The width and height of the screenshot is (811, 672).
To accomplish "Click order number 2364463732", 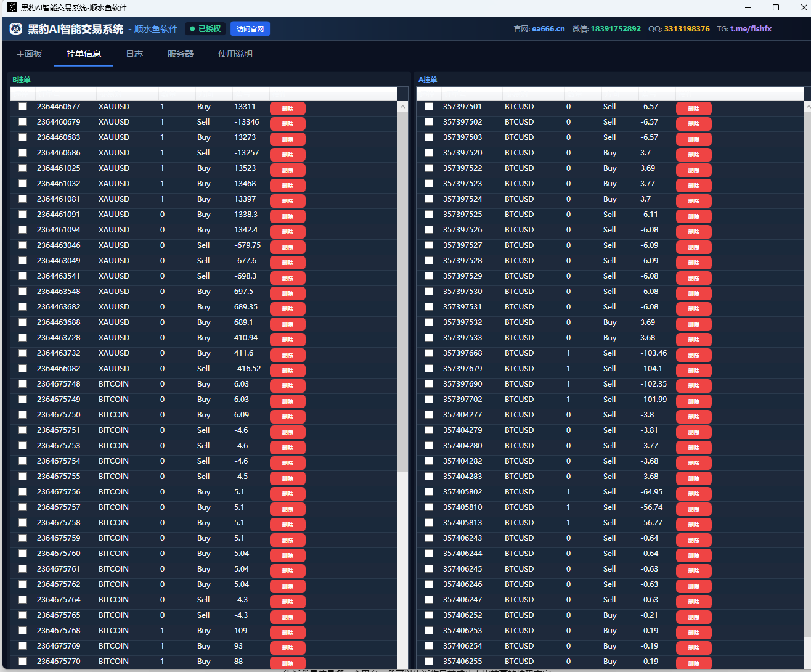I will point(59,353).
